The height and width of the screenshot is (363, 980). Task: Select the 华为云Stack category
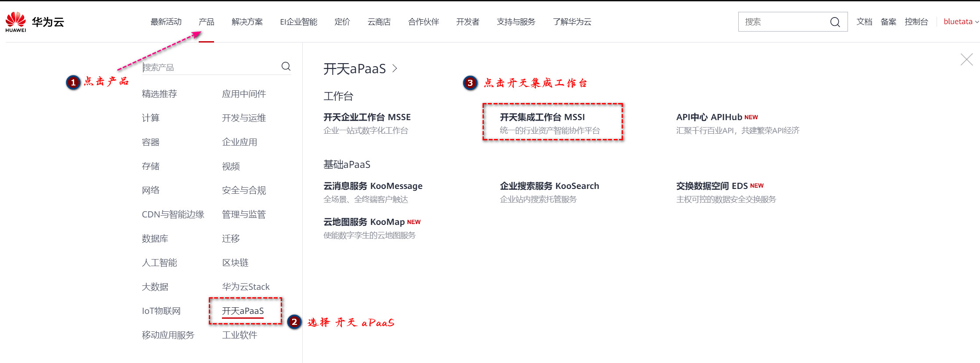(x=246, y=287)
